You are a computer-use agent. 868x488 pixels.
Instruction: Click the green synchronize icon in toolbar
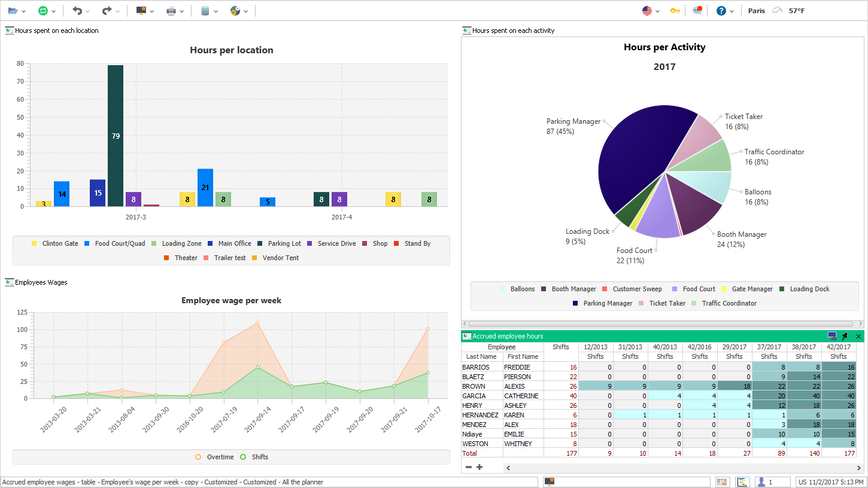tap(43, 11)
